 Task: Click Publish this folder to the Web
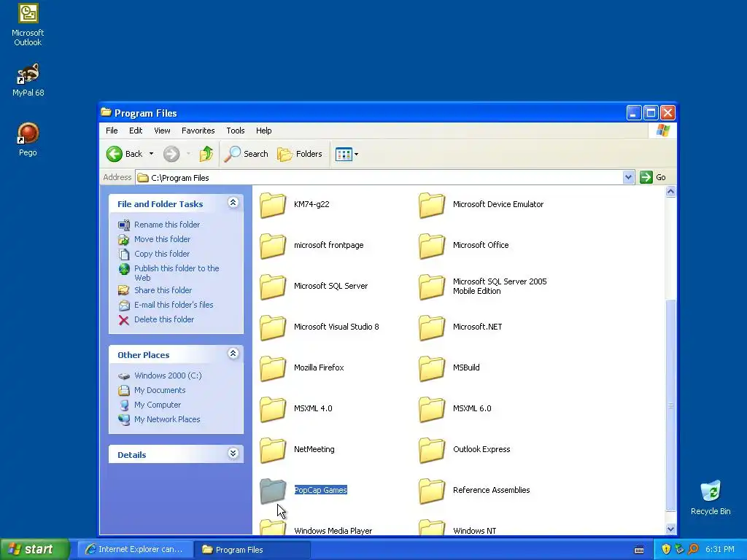177,273
